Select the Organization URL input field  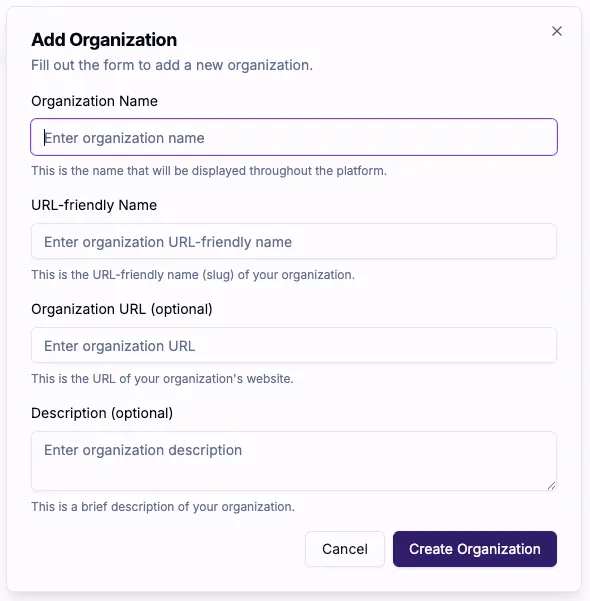click(x=294, y=345)
